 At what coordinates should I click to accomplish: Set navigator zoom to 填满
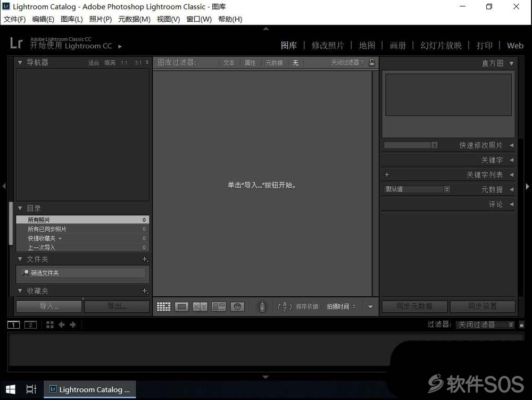click(110, 62)
